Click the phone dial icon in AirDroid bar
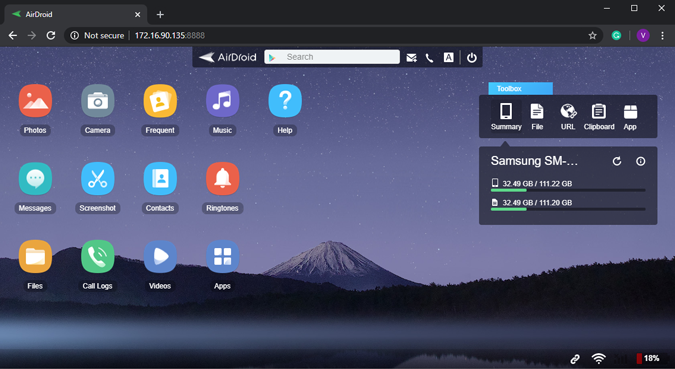The height and width of the screenshot is (369, 675). pyautogui.click(x=429, y=58)
